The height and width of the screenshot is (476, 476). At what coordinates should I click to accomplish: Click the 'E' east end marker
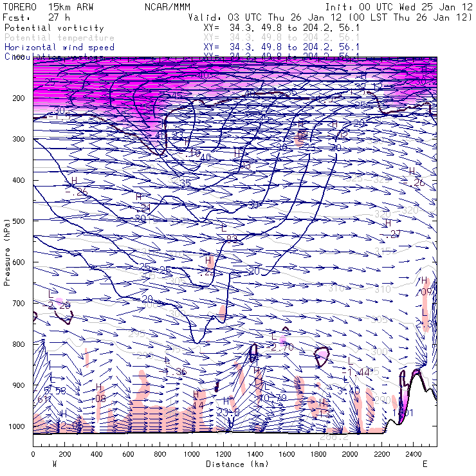pyautogui.click(x=425, y=464)
